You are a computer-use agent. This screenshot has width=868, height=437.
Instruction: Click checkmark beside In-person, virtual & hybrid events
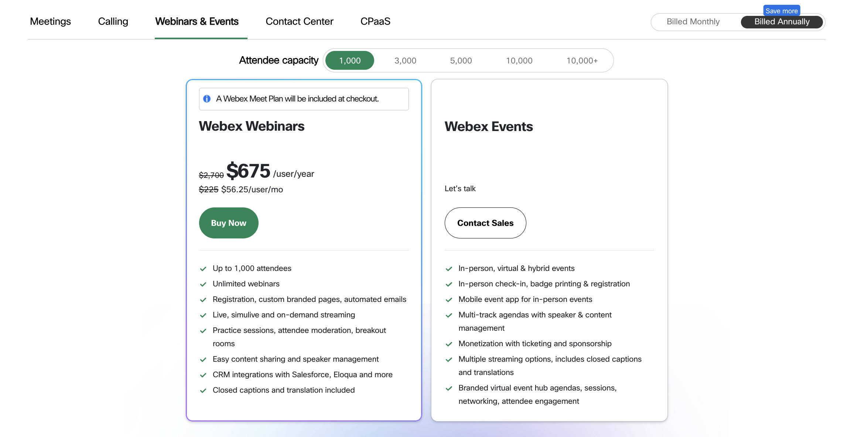(449, 269)
